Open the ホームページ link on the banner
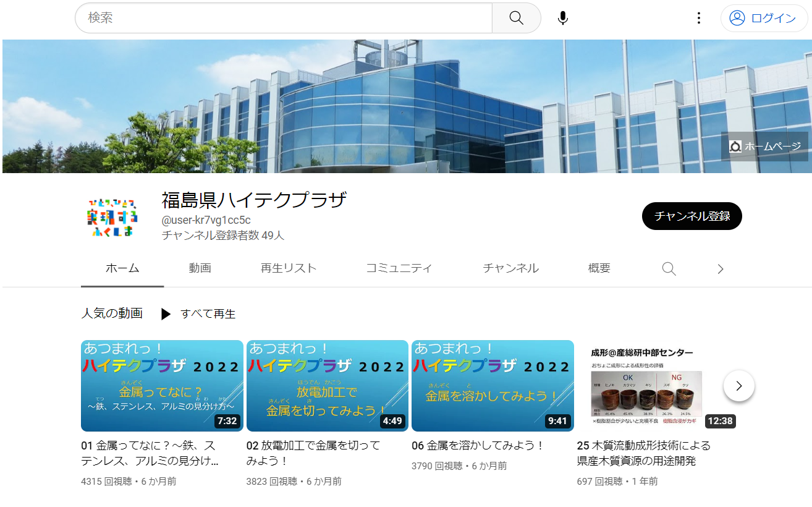Viewport: 812px width, 507px height. pyautogui.click(x=764, y=146)
